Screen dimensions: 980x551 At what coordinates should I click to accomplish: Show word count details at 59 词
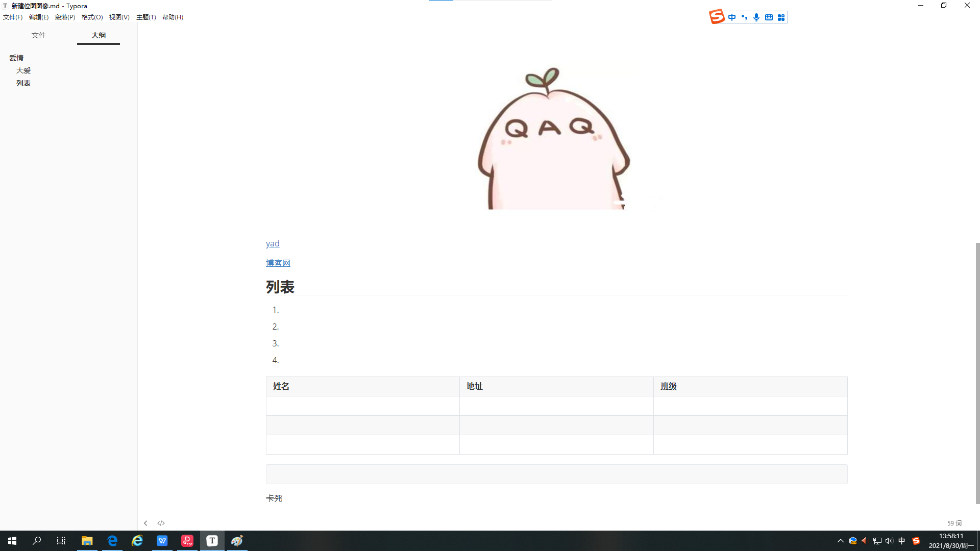[x=954, y=523]
